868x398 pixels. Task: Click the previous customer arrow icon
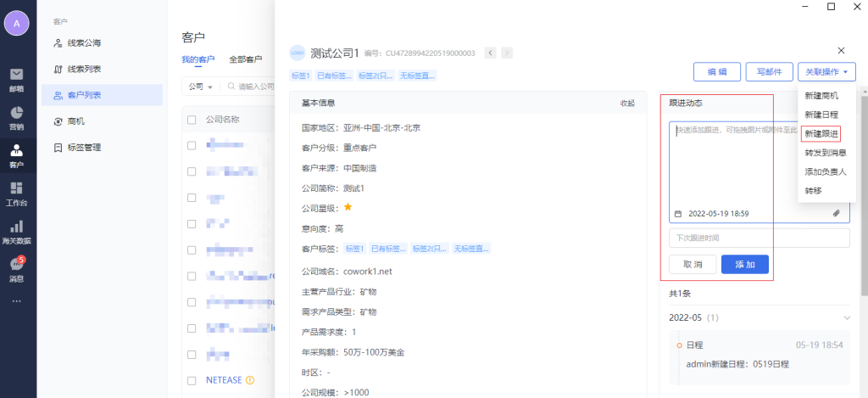pyautogui.click(x=490, y=53)
